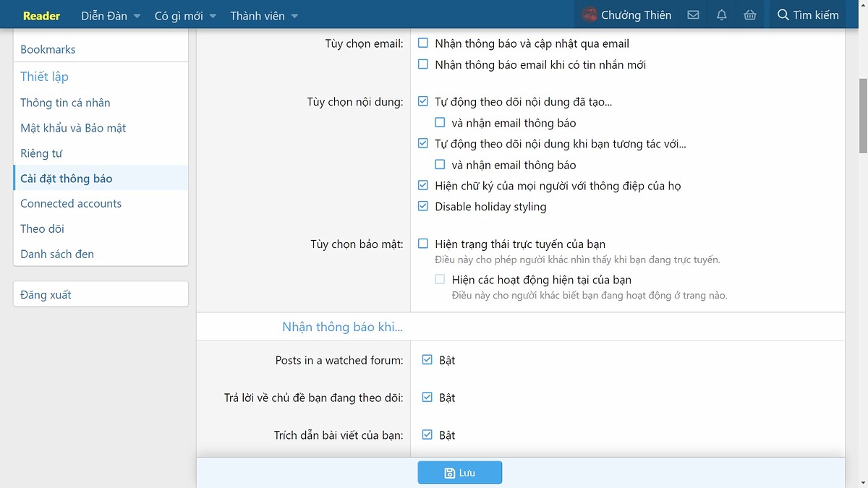Click the shopping basket icon

pyautogui.click(x=750, y=15)
